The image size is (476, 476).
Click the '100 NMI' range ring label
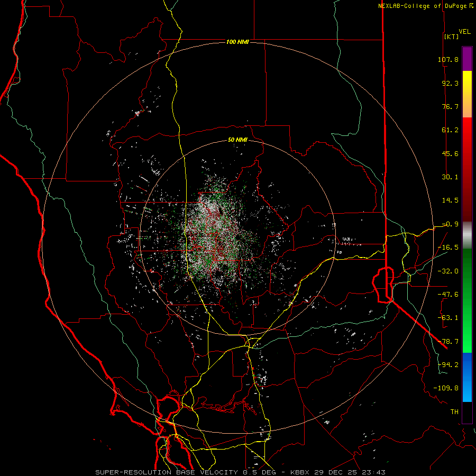coord(237,42)
